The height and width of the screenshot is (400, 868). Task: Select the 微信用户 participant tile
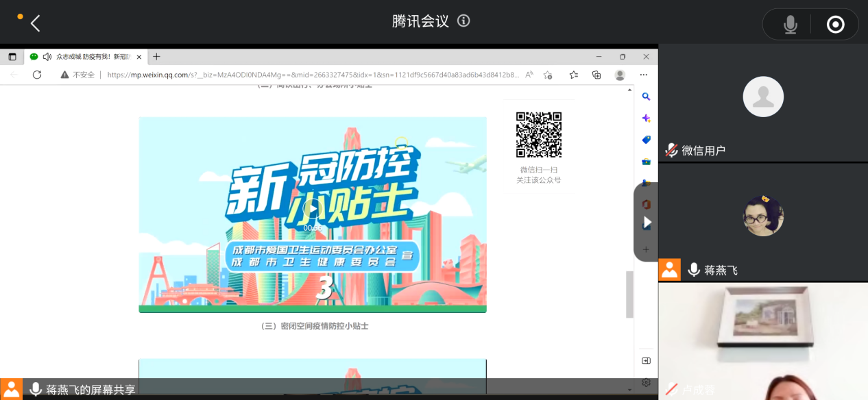click(x=763, y=103)
